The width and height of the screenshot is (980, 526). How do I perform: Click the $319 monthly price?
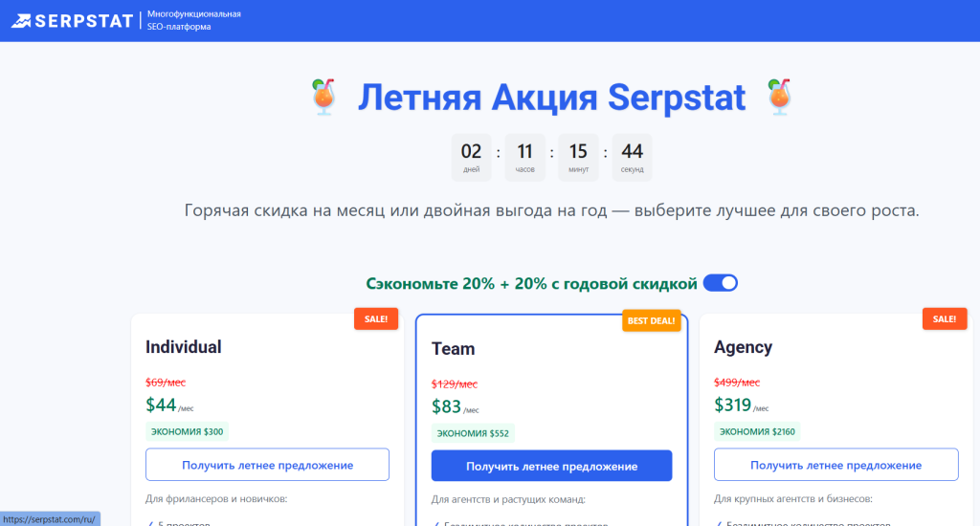732,405
